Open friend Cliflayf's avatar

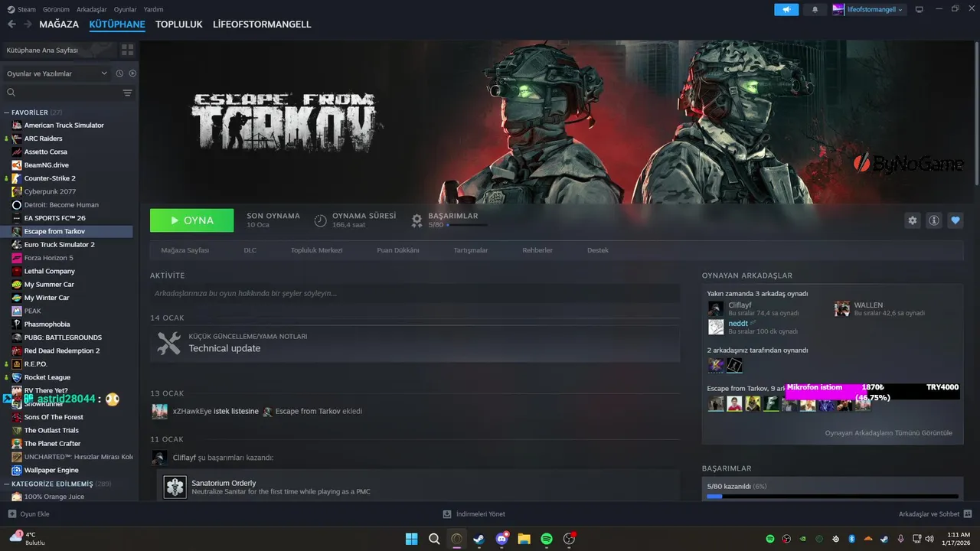[x=716, y=308]
